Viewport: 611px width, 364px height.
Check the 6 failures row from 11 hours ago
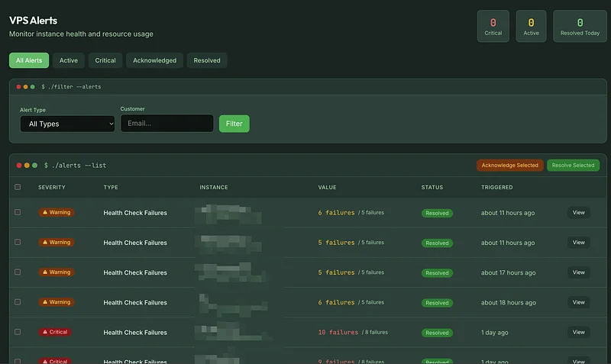point(18,212)
